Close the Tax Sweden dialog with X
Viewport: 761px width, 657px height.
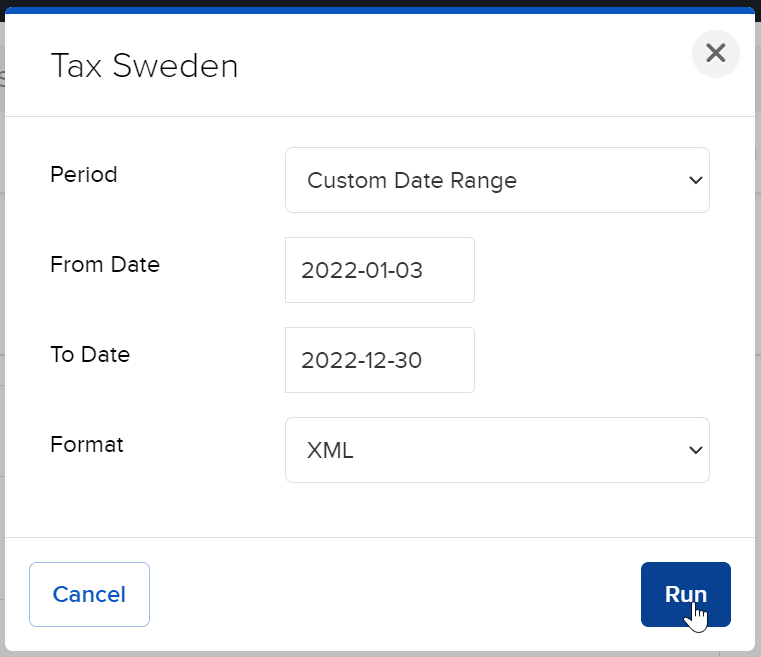(x=715, y=53)
